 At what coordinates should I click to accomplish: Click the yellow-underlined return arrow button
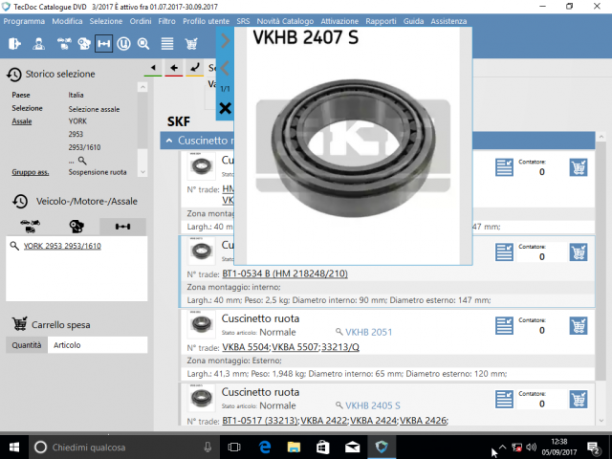pos(194,68)
